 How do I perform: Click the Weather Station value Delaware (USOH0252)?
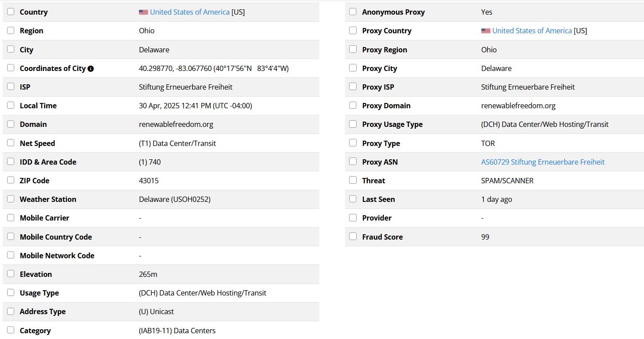coord(175,199)
